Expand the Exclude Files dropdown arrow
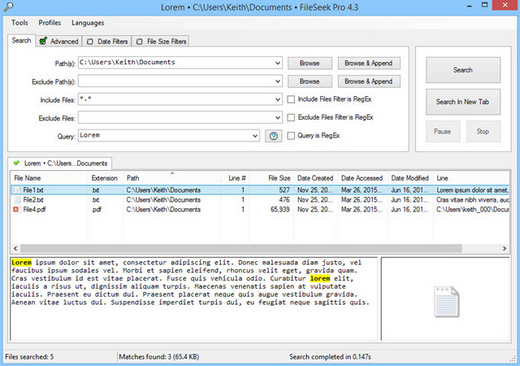 (278, 117)
